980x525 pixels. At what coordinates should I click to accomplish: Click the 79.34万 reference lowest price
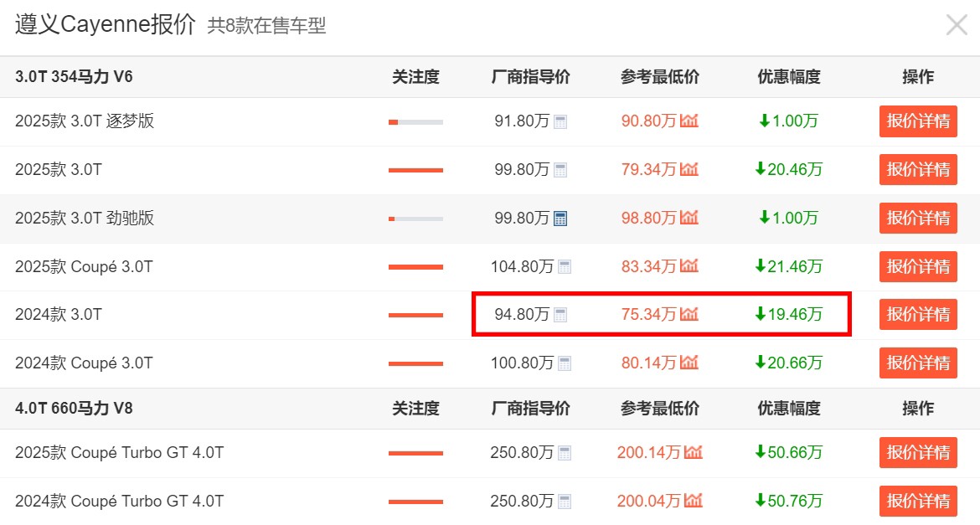click(x=649, y=169)
